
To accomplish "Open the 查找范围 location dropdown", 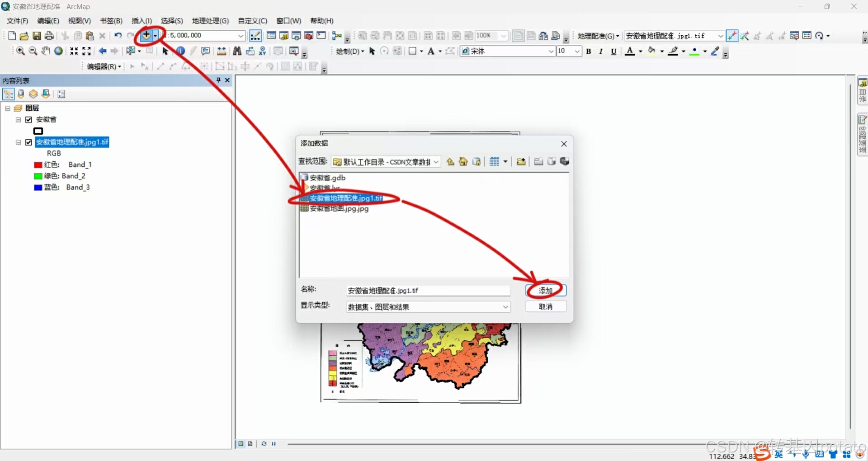I will (x=436, y=162).
